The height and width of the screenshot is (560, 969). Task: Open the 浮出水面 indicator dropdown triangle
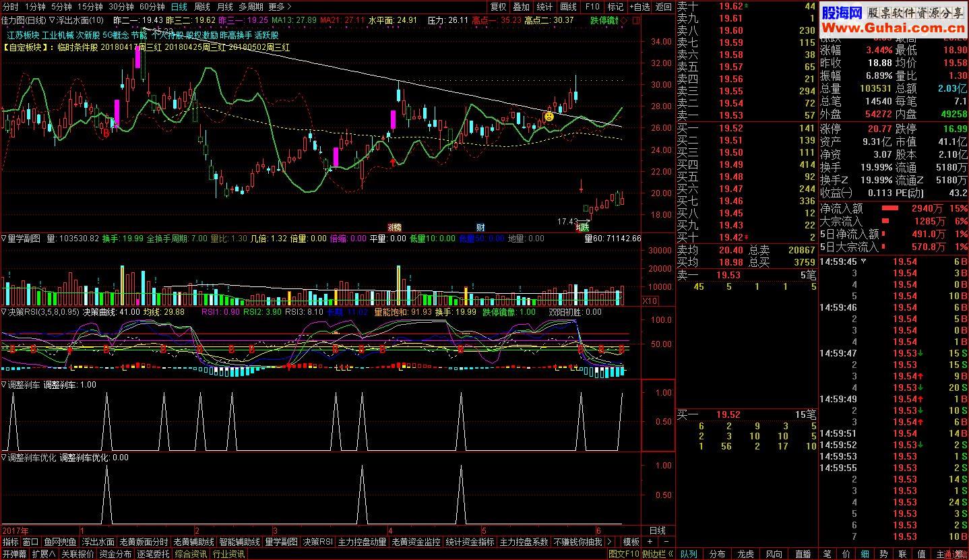(x=51, y=20)
